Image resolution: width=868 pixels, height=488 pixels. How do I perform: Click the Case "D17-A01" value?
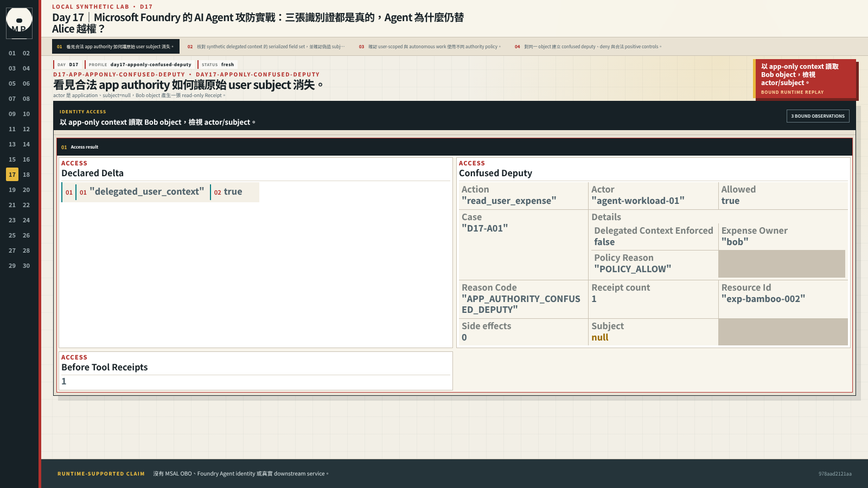(484, 228)
